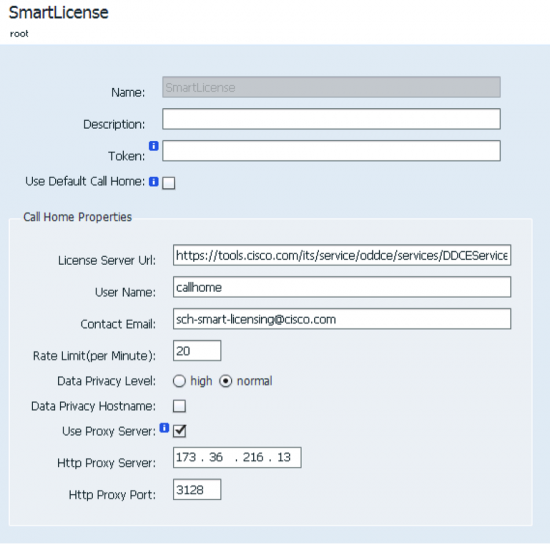Screen dimensions: 550x544
Task: Click the Contact Email field
Action: tap(342, 319)
